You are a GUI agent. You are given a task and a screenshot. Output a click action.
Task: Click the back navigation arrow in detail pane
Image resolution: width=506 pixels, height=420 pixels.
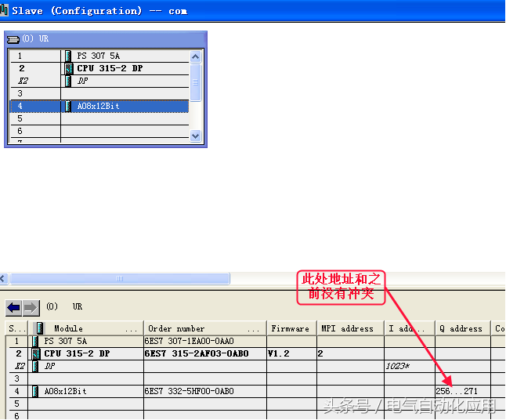(x=13, y=307)
